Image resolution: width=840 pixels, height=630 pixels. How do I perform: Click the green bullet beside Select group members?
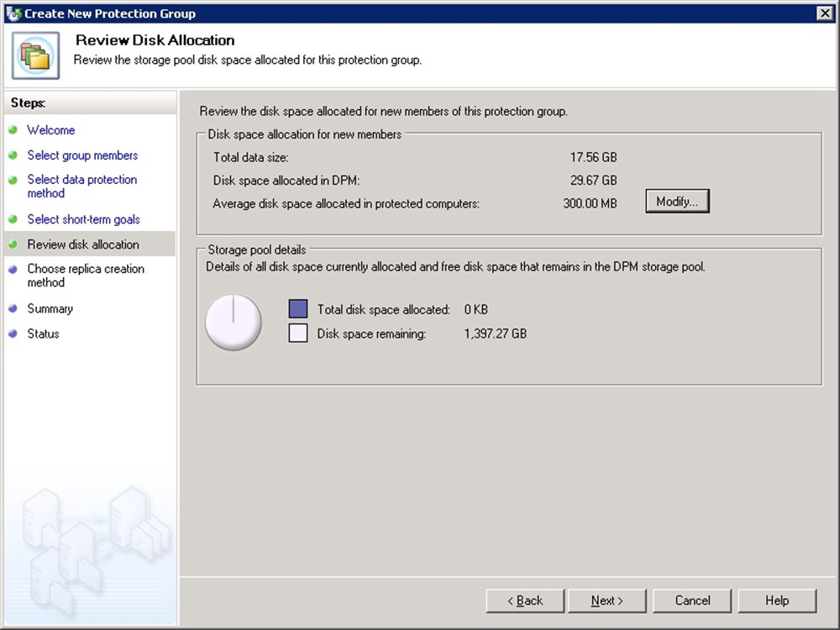[13, 156]
